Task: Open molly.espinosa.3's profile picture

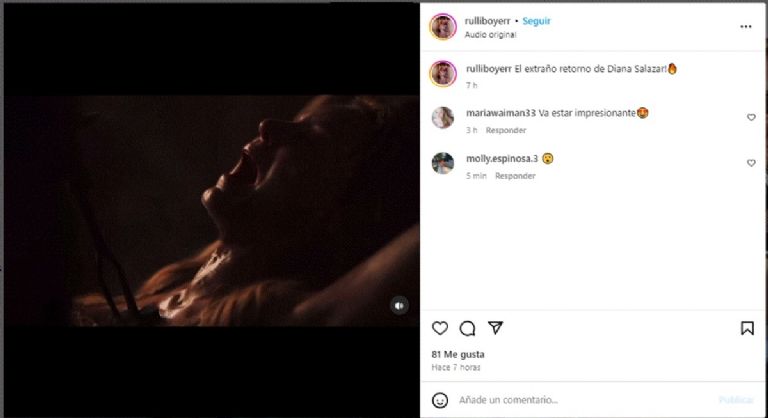Action: tap(443, 163)
